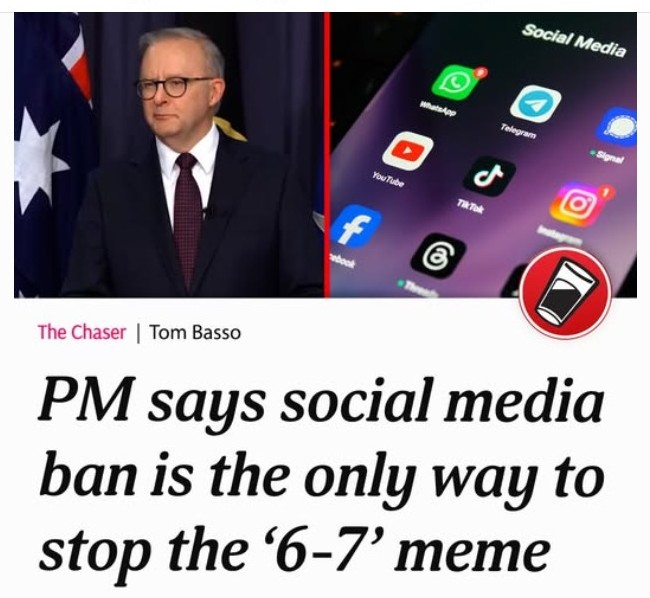The image size is (650, 598).
Task: Tap the black TikTok app icon
Action: [489, 176]
